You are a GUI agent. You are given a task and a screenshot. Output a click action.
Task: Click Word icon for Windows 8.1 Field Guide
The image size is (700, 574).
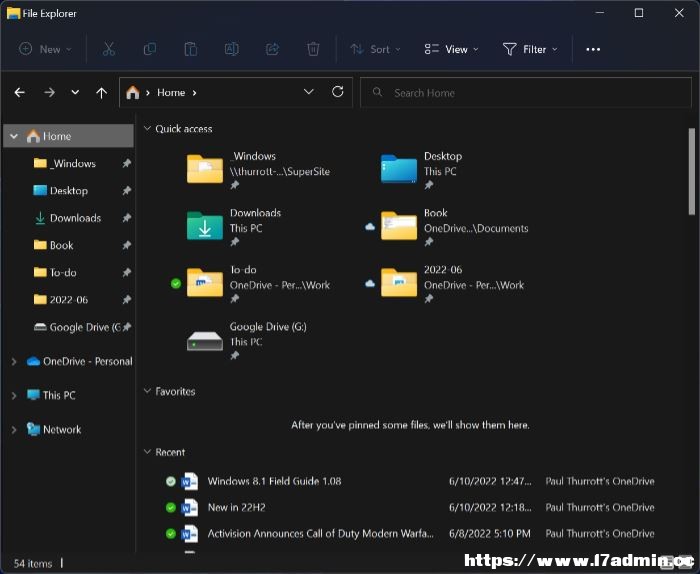pos(189,481)
